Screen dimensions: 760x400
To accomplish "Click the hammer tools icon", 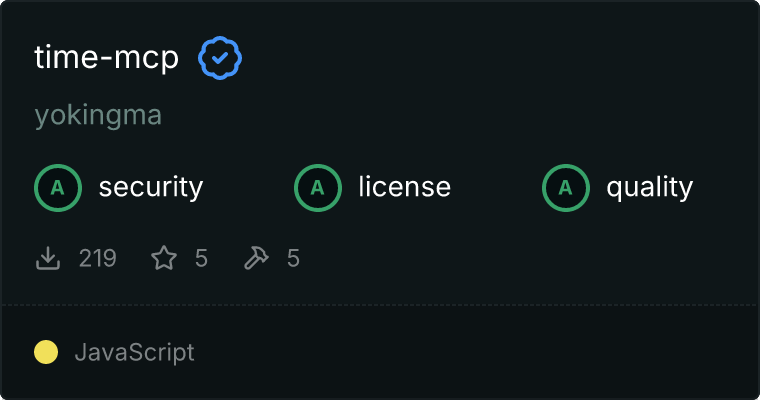I will (x=256, y=259).
